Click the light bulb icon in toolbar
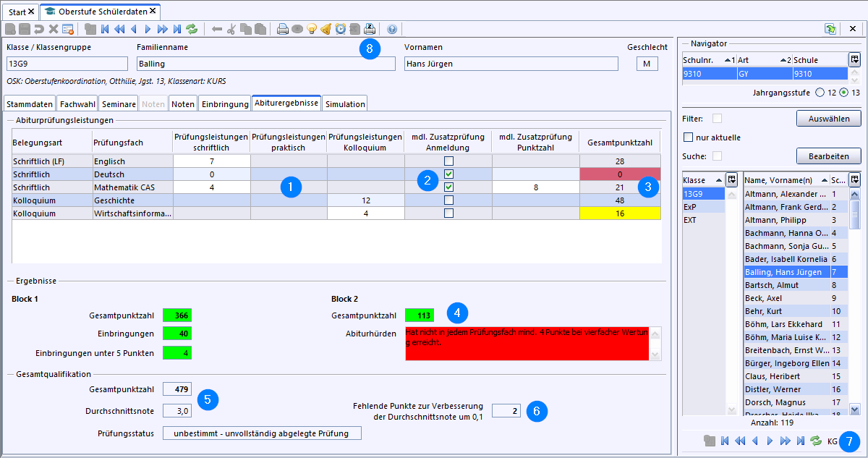Screen dimensions: 868x458 pyautogui.click(x=312, y=29)
